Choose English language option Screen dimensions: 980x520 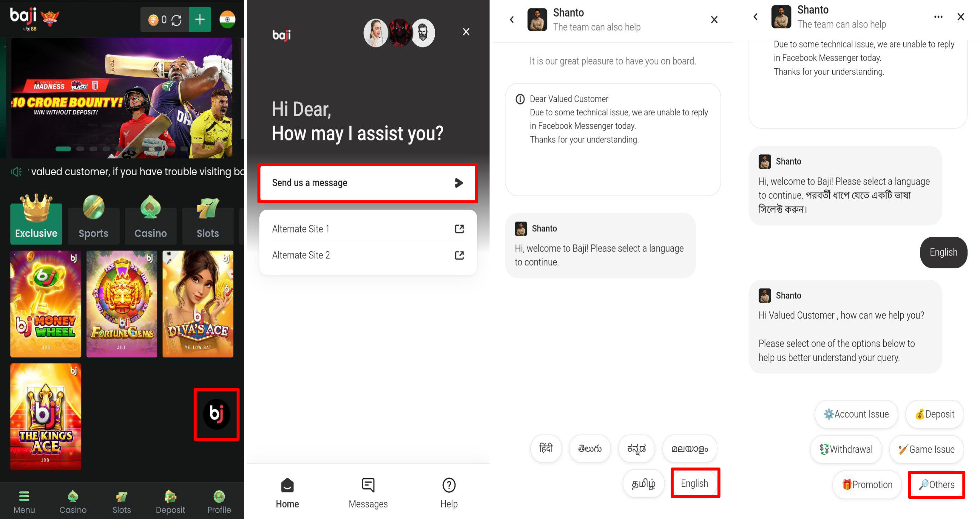point(695,483)
